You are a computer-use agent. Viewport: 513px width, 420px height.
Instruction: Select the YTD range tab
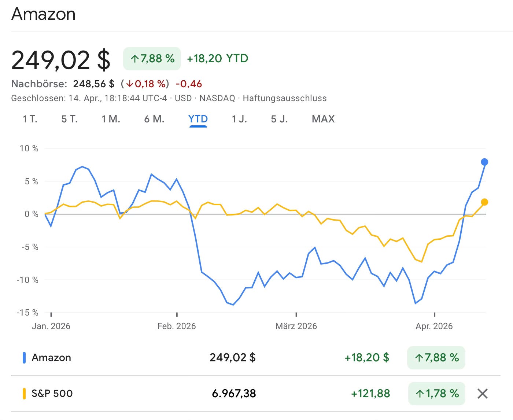(x=198, y=119)
